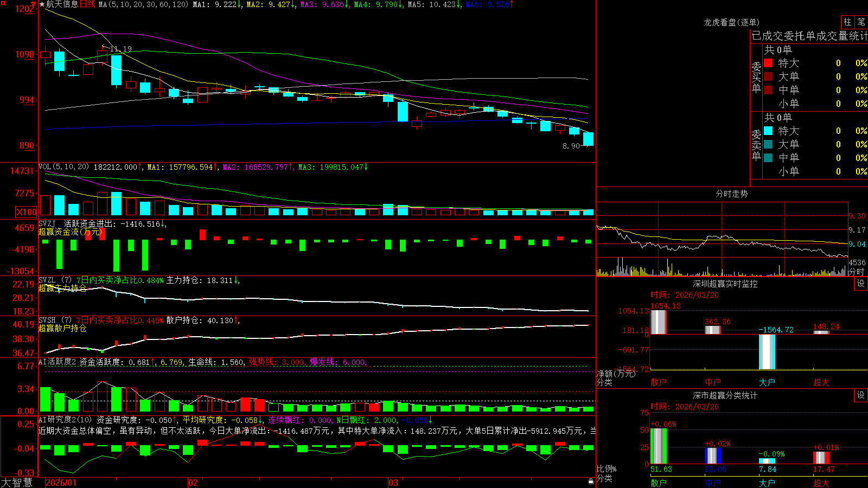Image resolution: width=868 pixels, height=488 pixels.
Task: Click the red question mark help icon
Action: (34, 4)
